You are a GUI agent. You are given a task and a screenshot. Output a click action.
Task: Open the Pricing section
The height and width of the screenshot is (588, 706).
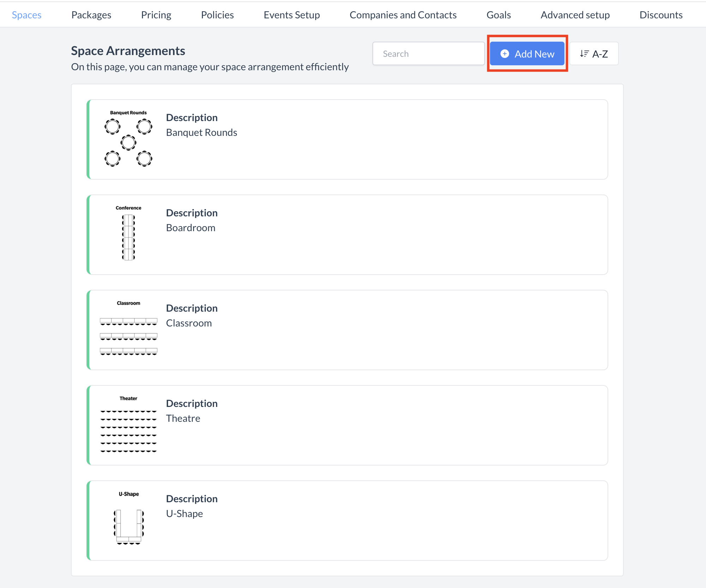156,15
